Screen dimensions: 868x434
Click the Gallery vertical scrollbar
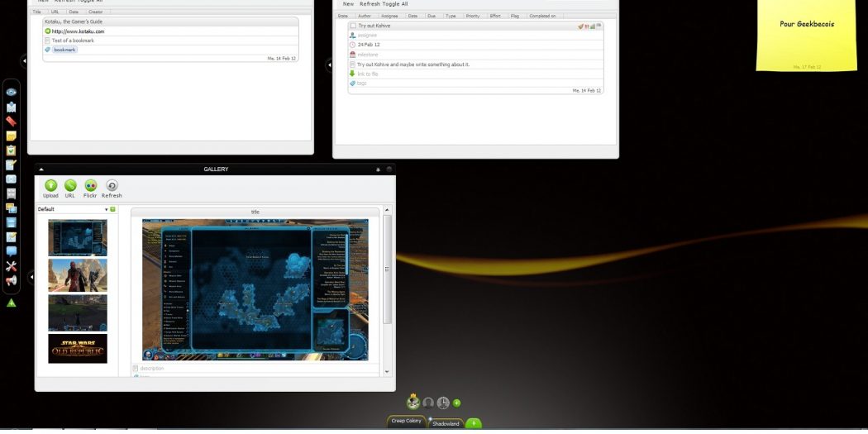coord(387,269)
